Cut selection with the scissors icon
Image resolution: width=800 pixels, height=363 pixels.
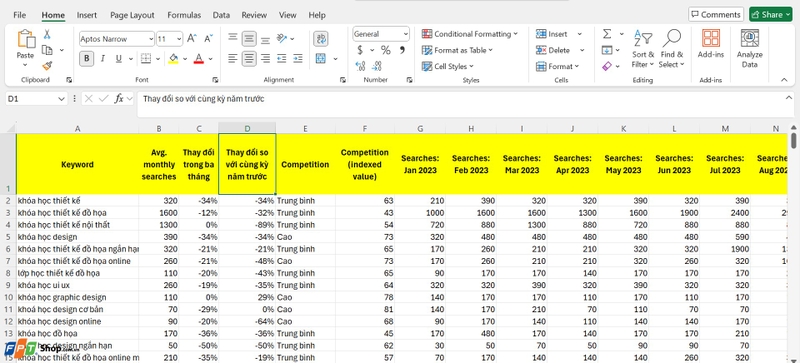coord(47,34)
